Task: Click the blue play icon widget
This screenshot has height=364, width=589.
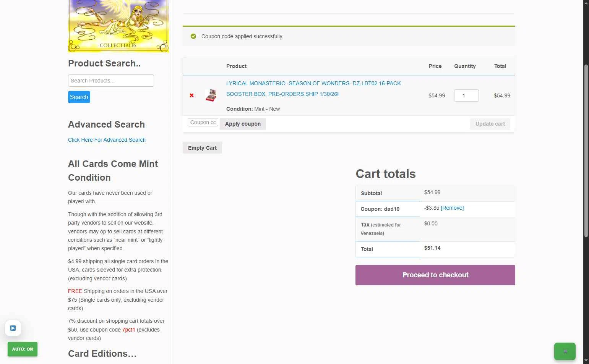Action: click(13, 328)
